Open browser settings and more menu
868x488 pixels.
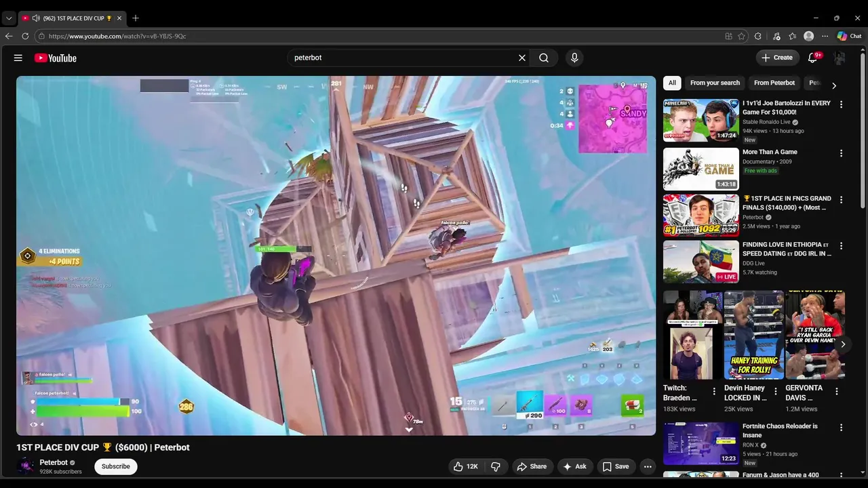pyautogui.click(x=825, y=36)
